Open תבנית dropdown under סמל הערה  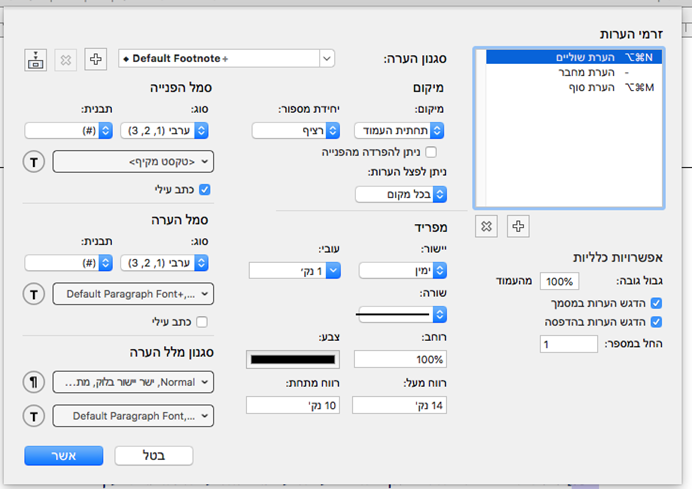pyautogui.click(x=69, y=263)
